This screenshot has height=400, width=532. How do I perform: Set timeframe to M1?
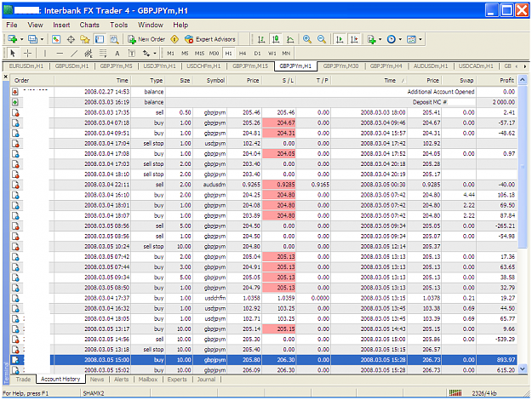click(170, 54)
